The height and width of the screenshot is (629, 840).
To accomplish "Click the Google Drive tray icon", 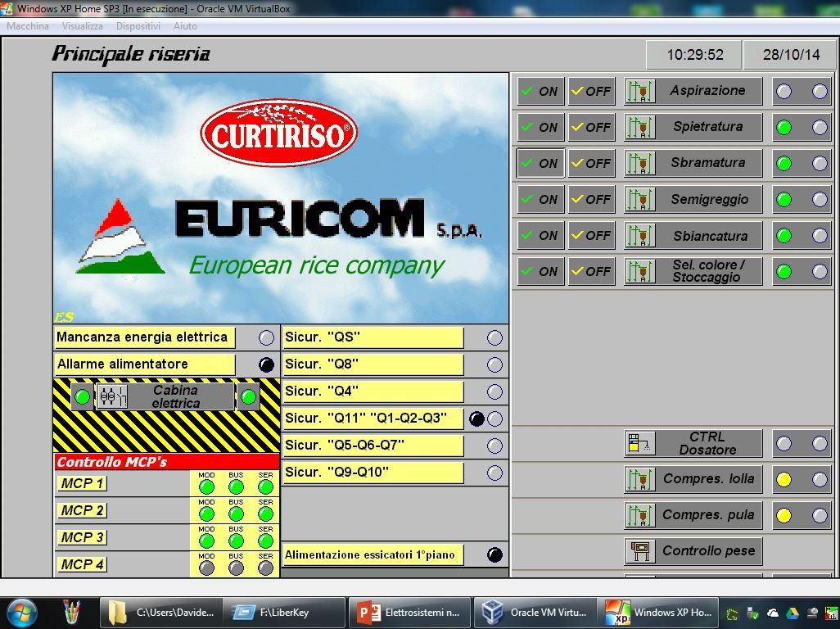I will point(793,613).
